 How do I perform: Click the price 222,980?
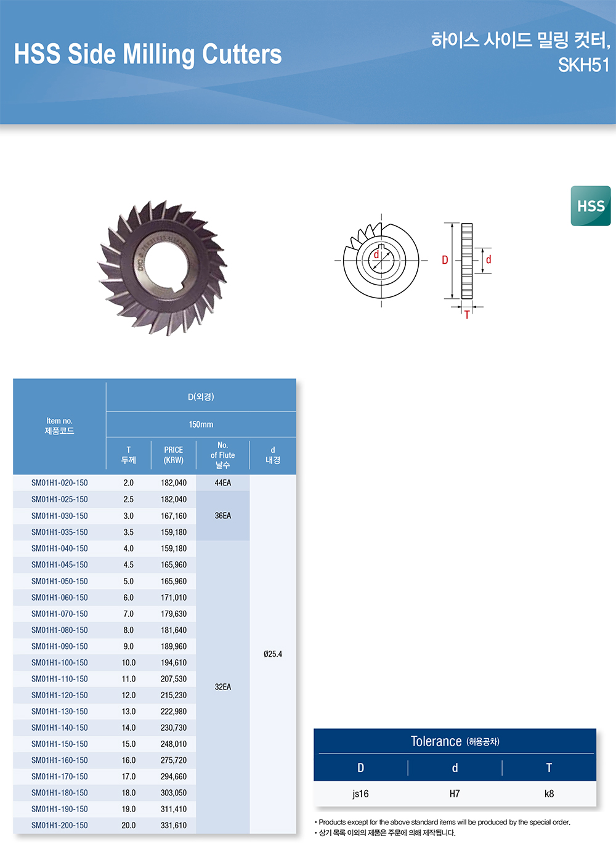pyautogui.click(x=174, y=712)
